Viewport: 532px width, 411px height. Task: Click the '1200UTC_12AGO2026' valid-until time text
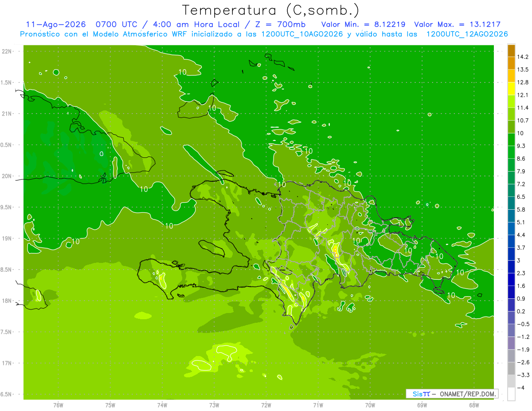467,34
